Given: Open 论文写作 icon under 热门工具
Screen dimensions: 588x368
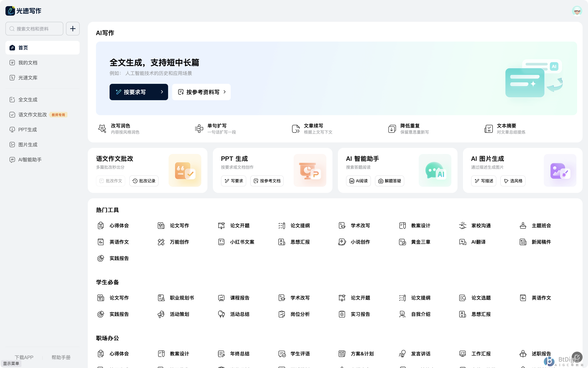Looking at the screenshot, I should (x=161, y=226).
